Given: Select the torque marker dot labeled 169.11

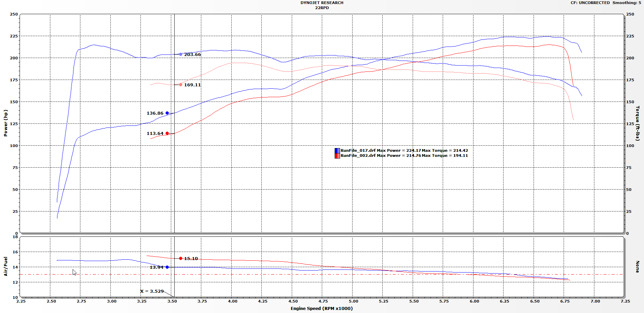Looking at the screenshot, I should click(x=181, y=85).
